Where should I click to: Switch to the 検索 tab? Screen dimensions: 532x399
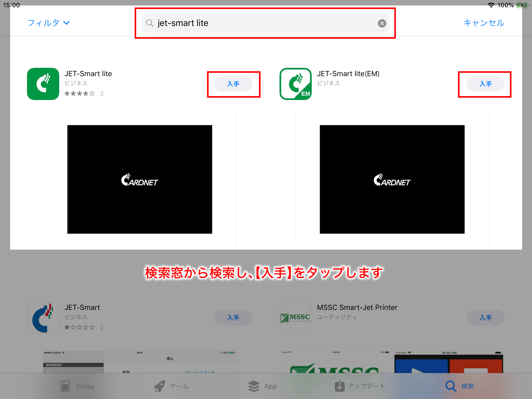point(460,386)
